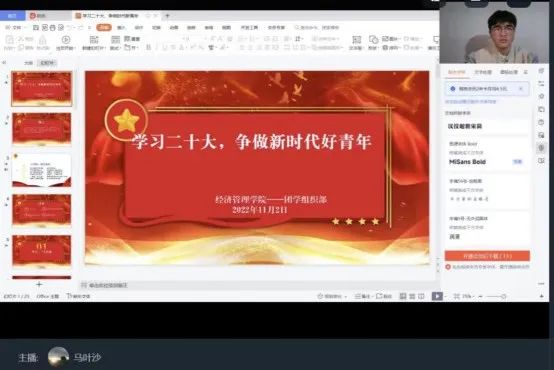554x370 pixels.
Task: Click the missing fonts notice in status bar
Action: [78, 296]
